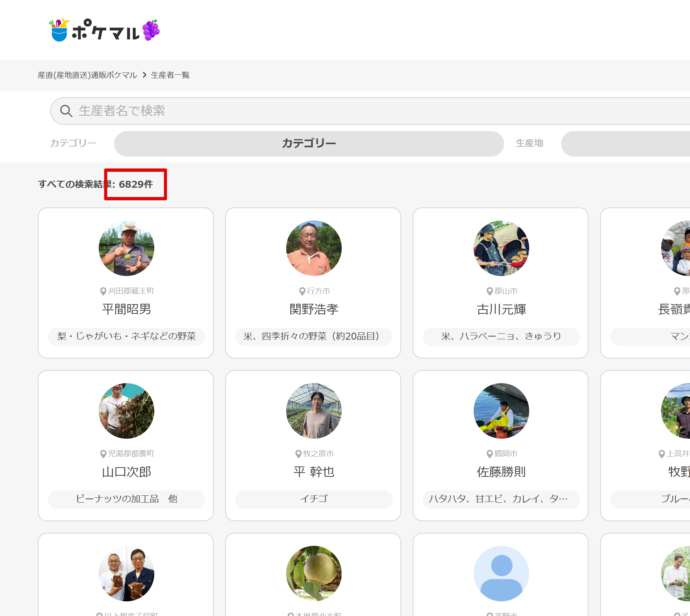
Task: Click the search magnifier icon
Action: tap(66, 111)
